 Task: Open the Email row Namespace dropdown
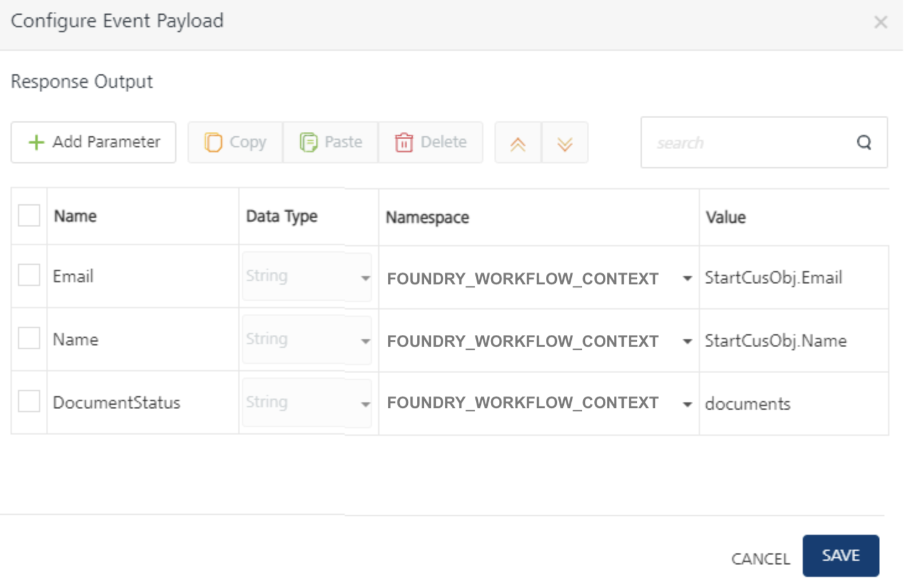coord(687,279)
